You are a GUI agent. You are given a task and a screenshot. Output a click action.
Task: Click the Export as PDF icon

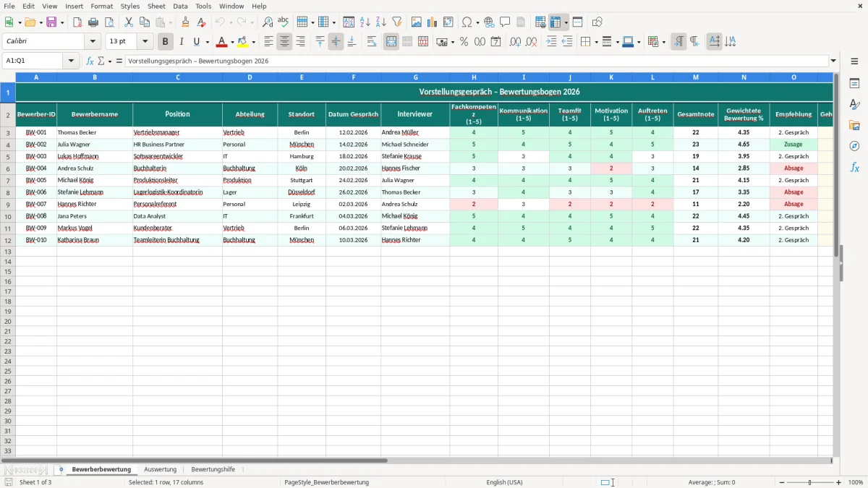click(x=77, y=22)
